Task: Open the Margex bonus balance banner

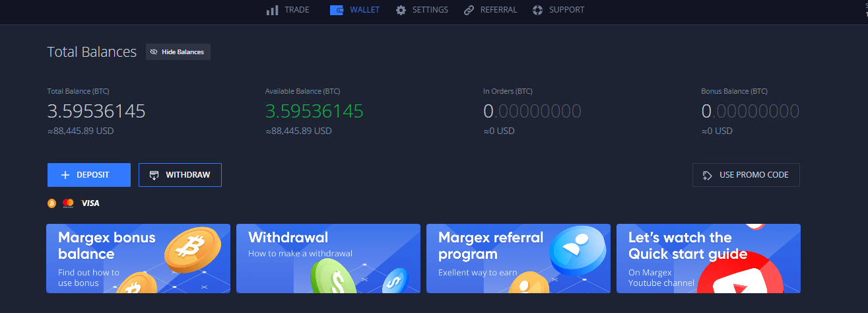Action: click(139, 258)
